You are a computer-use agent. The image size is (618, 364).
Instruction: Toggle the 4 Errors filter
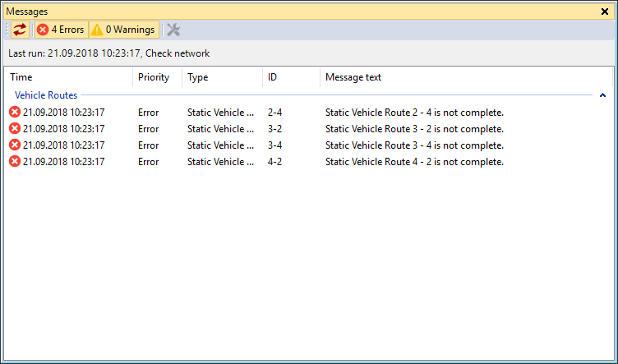pos(60,30)
